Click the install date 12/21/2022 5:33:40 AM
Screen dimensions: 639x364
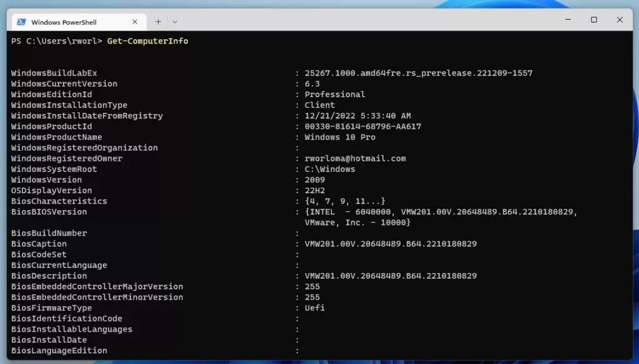[x=358, y=116]
